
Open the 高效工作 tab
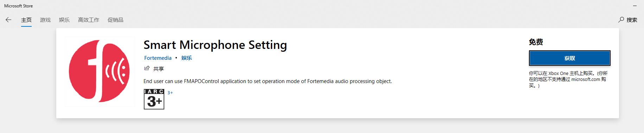click(x=89, y=20)
